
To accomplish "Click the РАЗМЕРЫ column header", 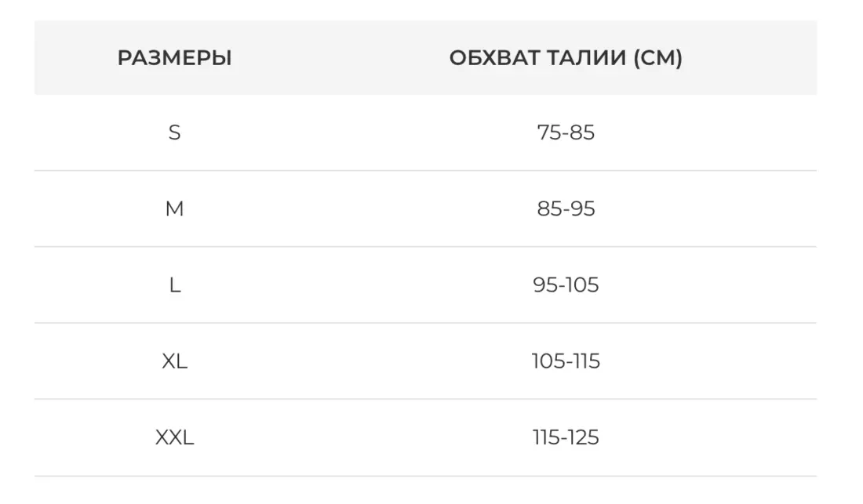I will point(174,58).
